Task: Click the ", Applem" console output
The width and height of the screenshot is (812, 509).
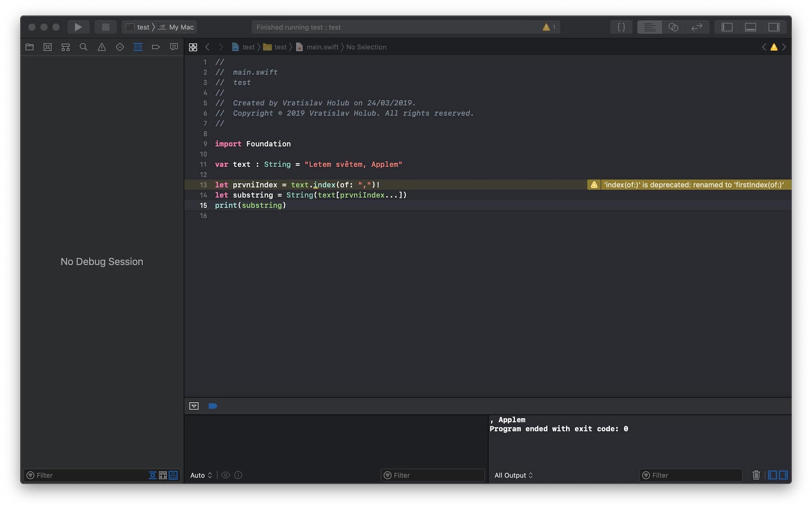Action: 507,420
